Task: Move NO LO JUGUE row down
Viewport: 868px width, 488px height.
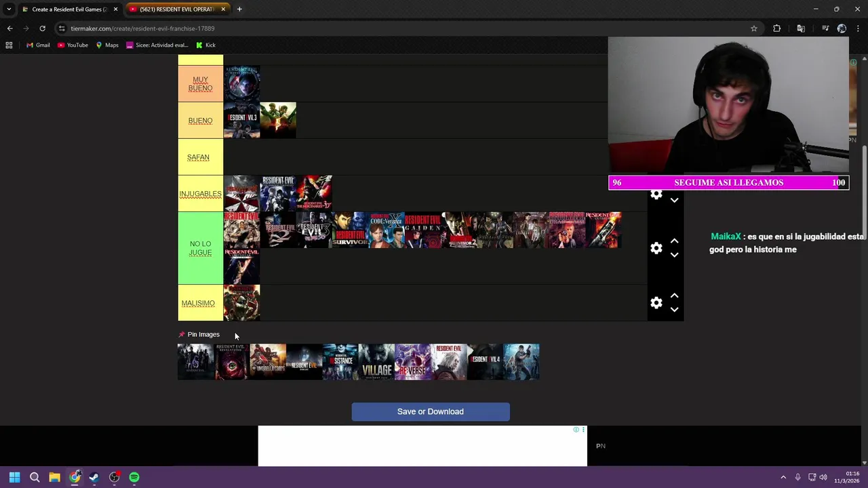Action: point(674,256)
